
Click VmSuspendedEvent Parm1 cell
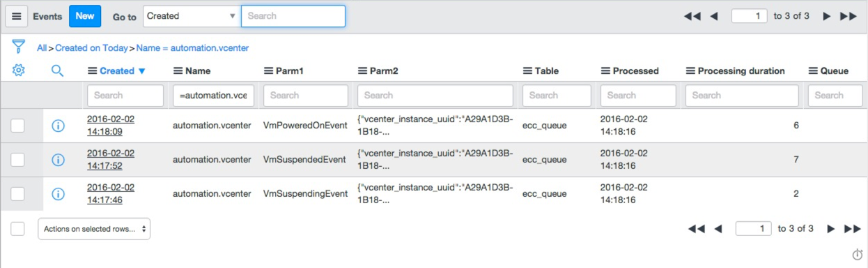click(304, 160)
